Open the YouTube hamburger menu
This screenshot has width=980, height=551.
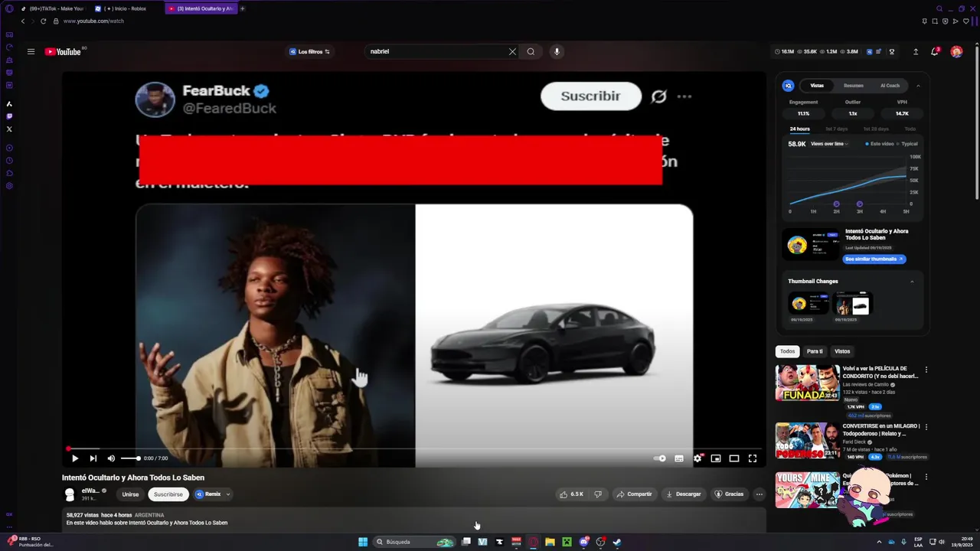point(31,51)
